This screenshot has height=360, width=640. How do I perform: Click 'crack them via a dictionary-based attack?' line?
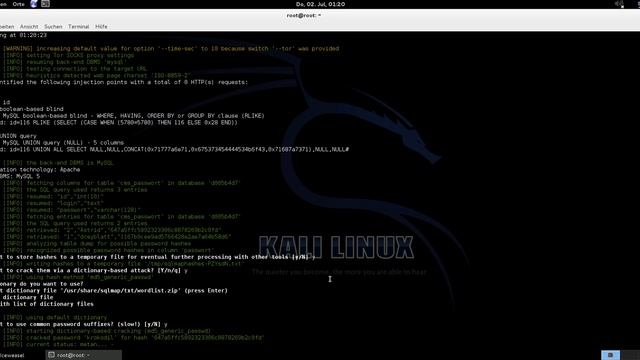click(x=94, y=271)
